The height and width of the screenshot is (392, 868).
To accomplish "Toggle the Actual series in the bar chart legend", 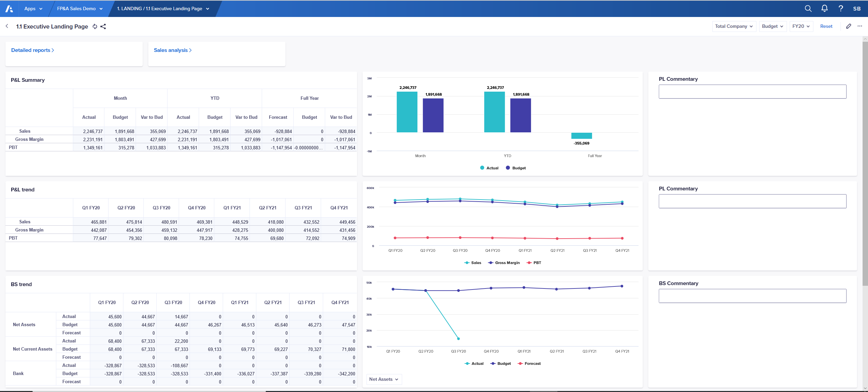I will (489, 168).
